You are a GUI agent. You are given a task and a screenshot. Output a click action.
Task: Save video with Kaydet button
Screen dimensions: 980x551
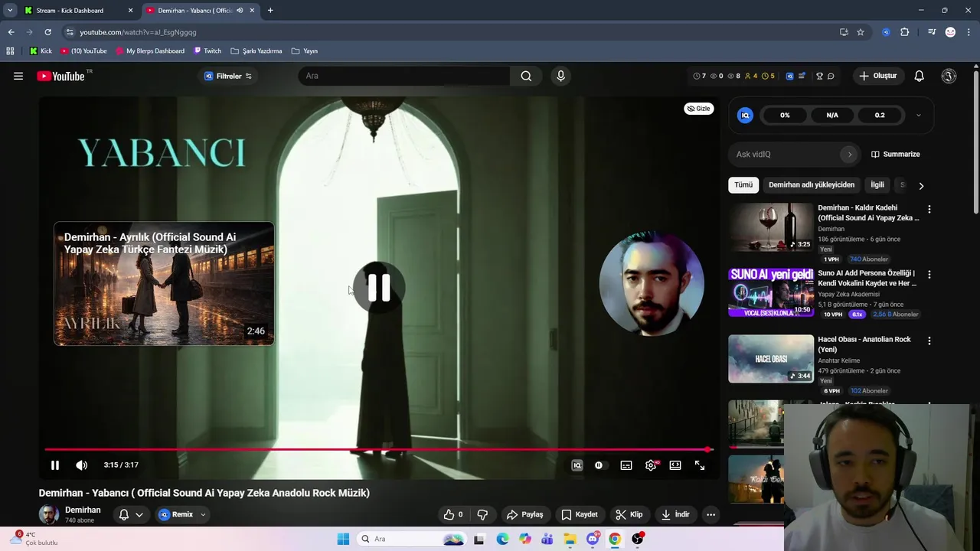point(579,514)
